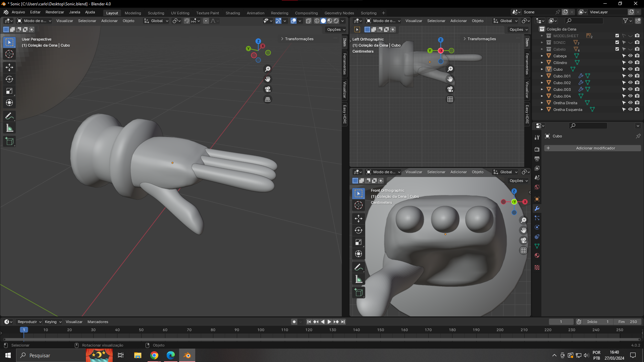The width and height of the screenshot is (644, 362).
Task: Uncheck the MODELSHEET collection checkbox
Action: pos(617,36)
